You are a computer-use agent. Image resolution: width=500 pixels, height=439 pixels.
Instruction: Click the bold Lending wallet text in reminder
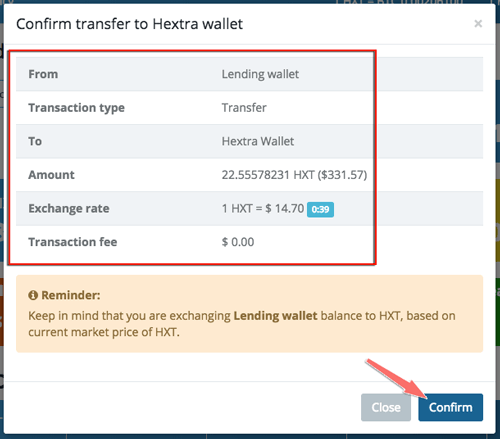point(275,316)
